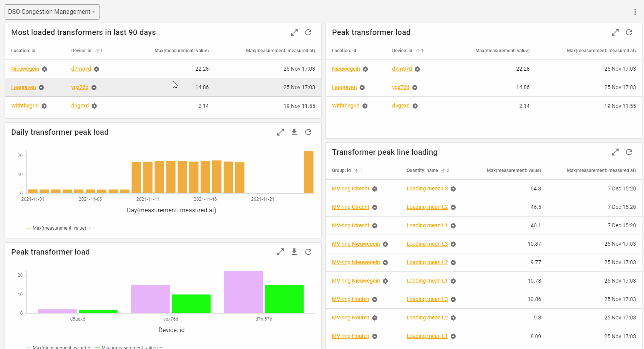Screen dimensions: 644x349
Task: Click the first MV-ring Utrecht group link
Action: click(x=350, y=189)
